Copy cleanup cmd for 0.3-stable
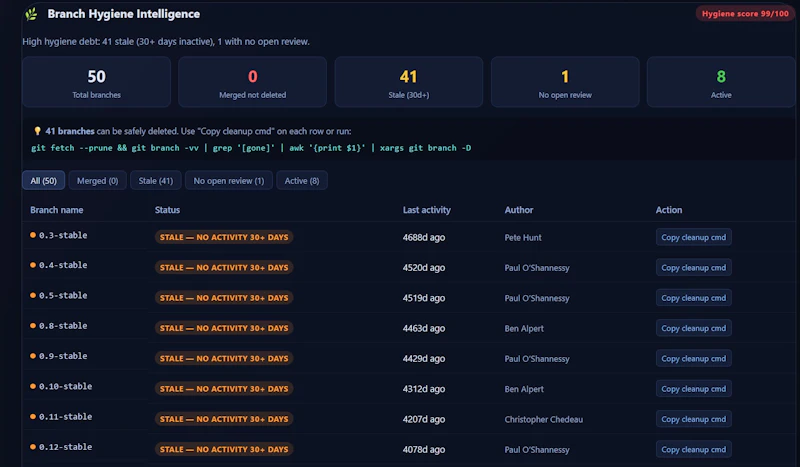The width and height of the screenshot is (800, 467). point(693,237)
